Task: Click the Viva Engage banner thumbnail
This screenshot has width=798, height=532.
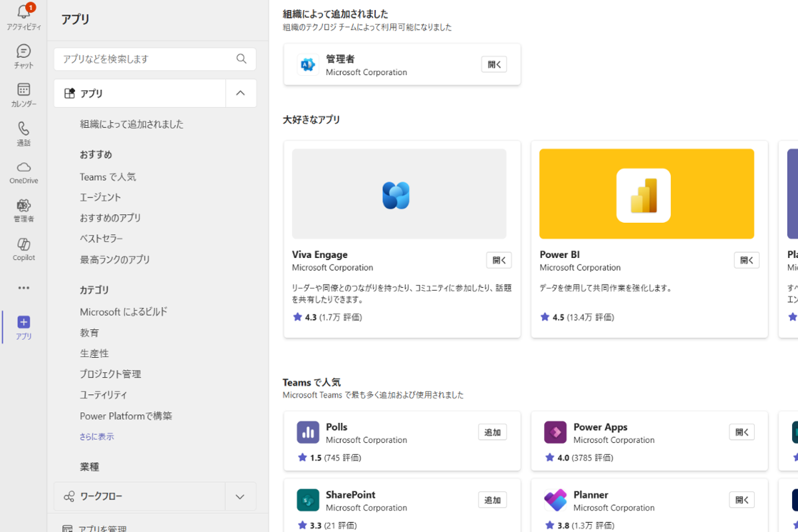Action: (x=399, y=194)
